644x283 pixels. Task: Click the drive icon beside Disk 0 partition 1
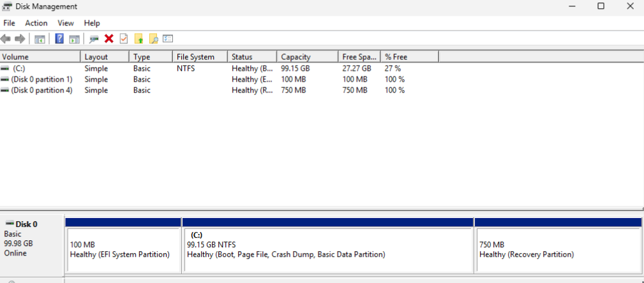(x=5, y=79)
